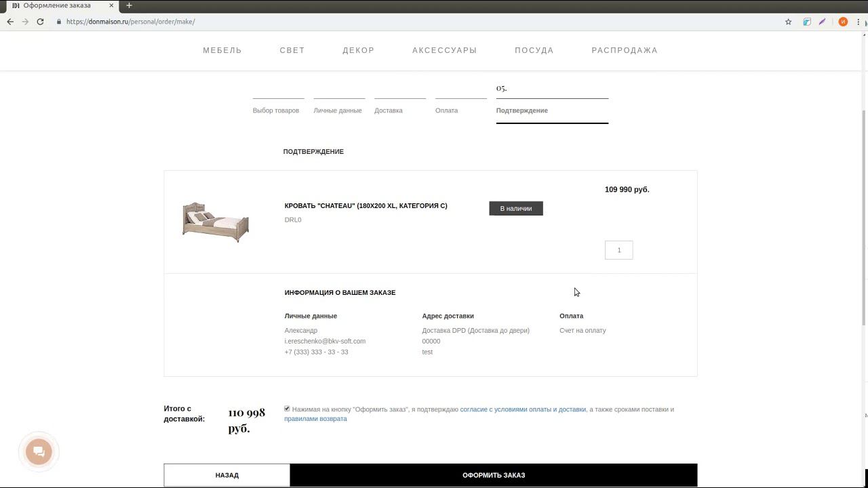868x488 pixels.
Task: Click the postal code 00000
Action: pyautogui.click(x=431, y=341)
